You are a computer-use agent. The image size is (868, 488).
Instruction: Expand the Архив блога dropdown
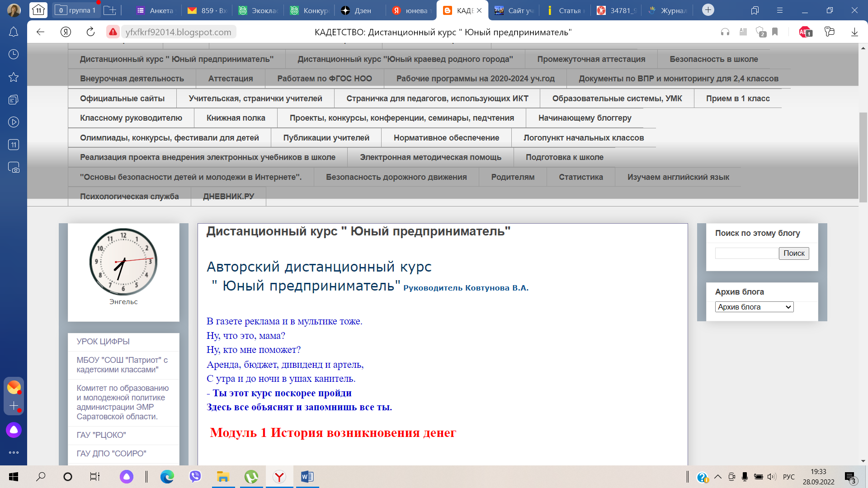pos(754,307)
